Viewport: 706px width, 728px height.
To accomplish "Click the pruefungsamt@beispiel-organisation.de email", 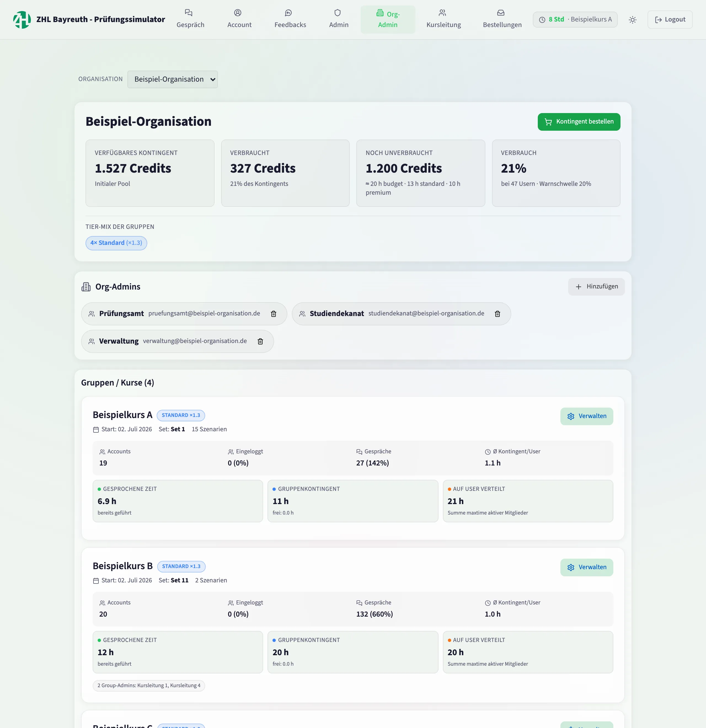I will [204, 314].
